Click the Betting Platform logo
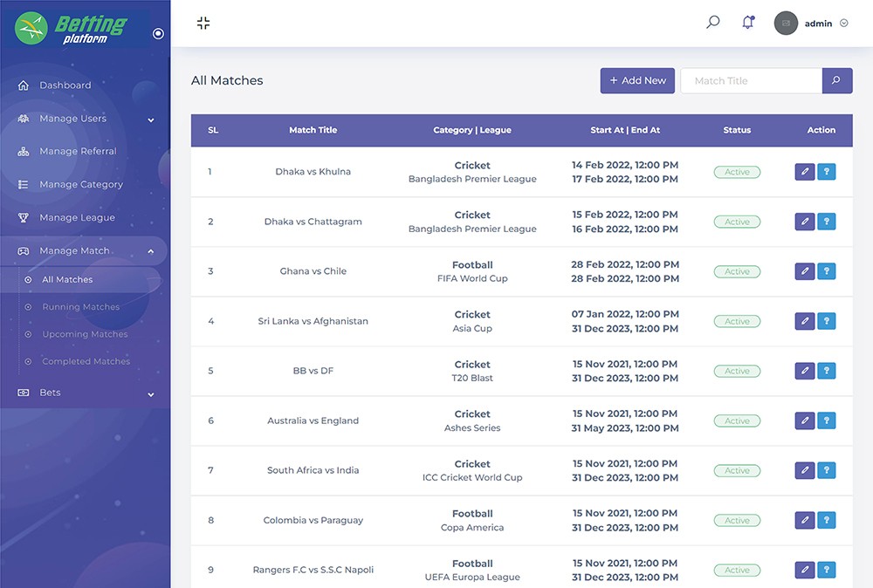The image size is (873, 588). pyautogui.click(x=72, y=28)
